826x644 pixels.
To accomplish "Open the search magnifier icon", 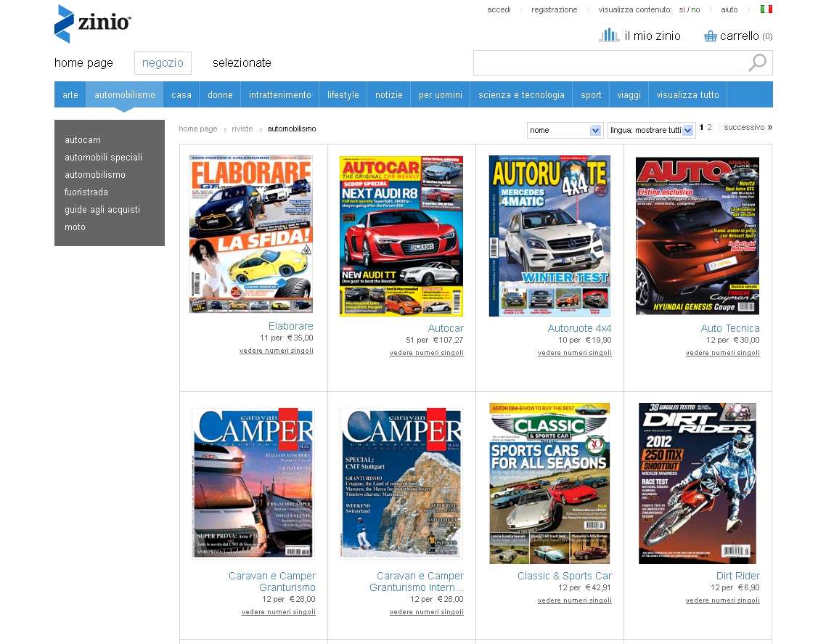I will coord(757,62).
